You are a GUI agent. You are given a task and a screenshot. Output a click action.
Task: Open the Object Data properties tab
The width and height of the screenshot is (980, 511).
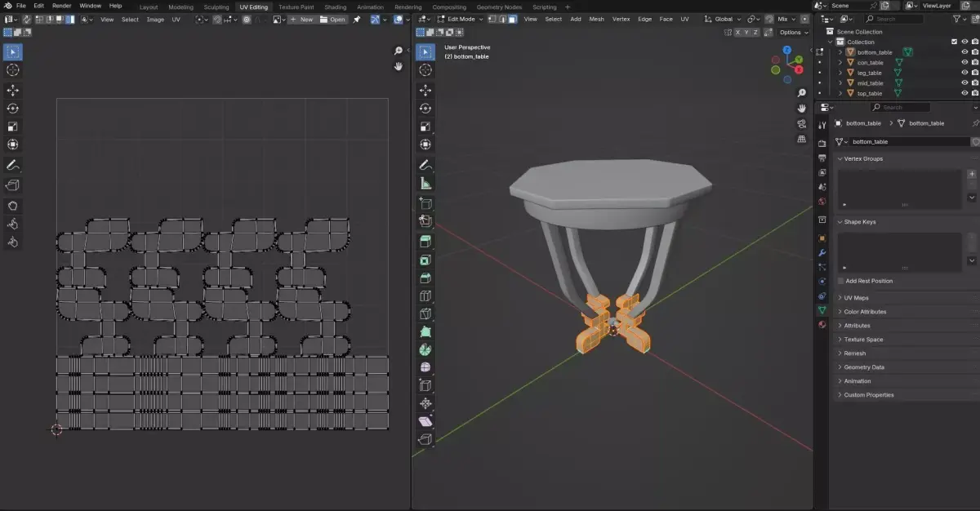(822, 310)
